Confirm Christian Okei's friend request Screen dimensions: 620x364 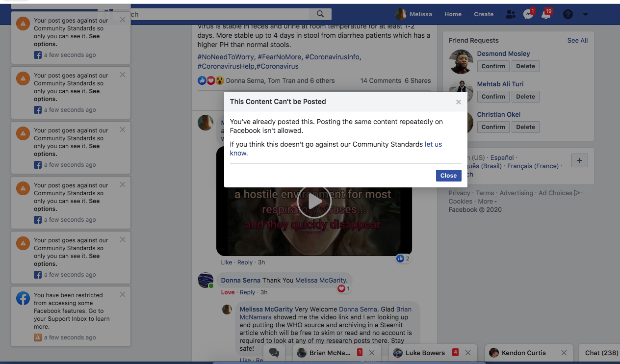(x=493, y=127)
